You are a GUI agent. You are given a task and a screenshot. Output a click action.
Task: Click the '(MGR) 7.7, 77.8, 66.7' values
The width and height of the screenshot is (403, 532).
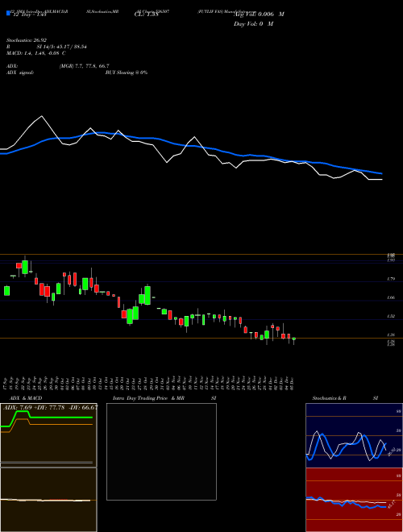(x=84, y=66)
